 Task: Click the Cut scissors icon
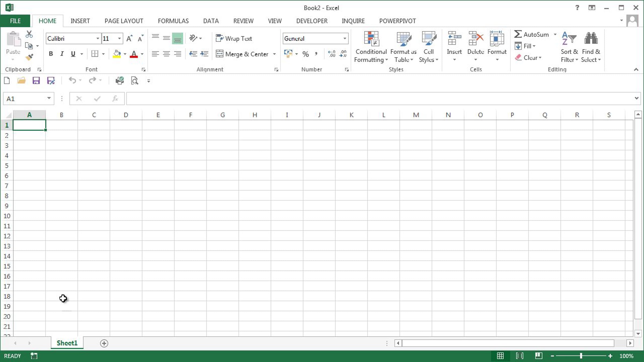point(29,34)
